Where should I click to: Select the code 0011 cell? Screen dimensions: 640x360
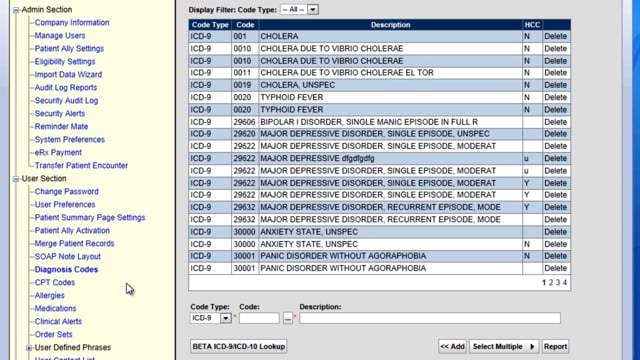click(x=245, y=73)
